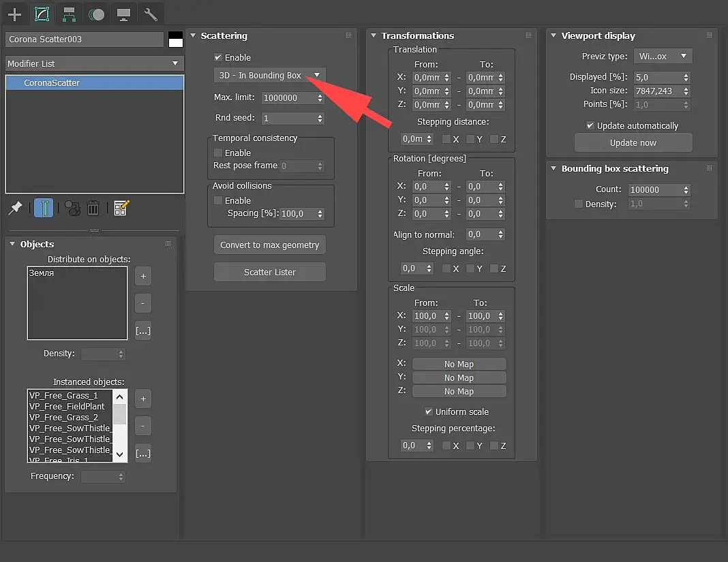The image size is (728, 562).
Task: Open the Create panel plus icon
Action: coord(14,14)
